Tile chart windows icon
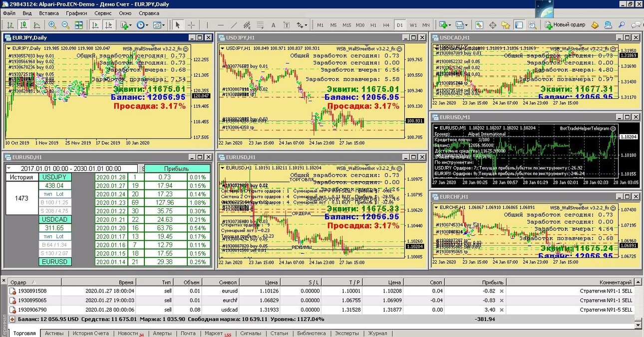644x337 pixels. click(x=79, y=25)
